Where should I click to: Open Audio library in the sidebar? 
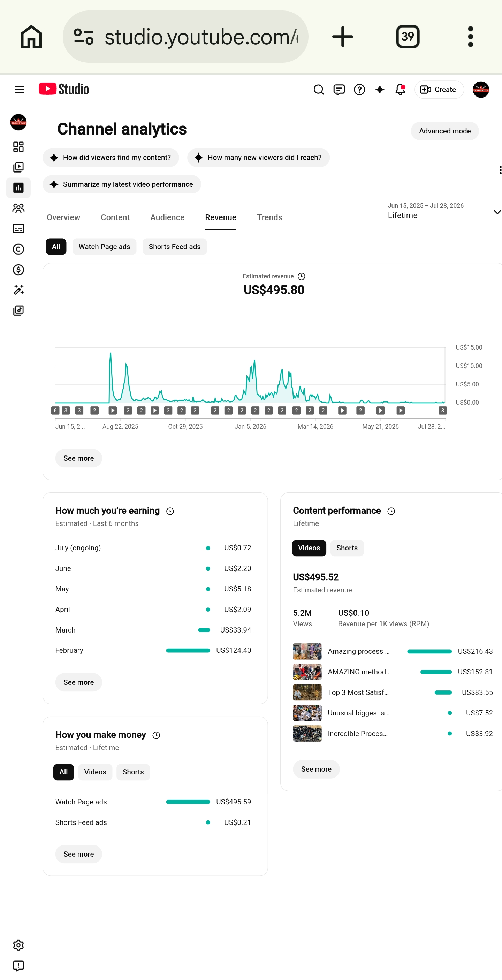click(18, 311)
